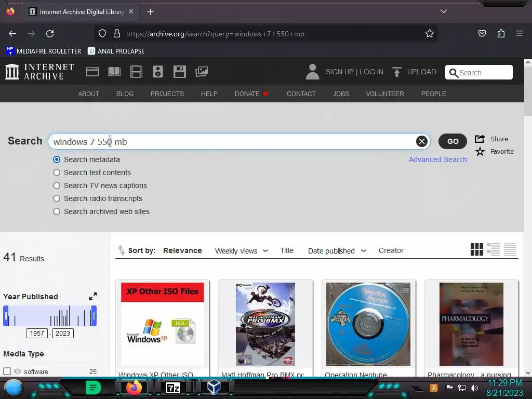This screenshot has width=532, height=399.
Task: Click the LOG IN link
Action: (371, 72)
